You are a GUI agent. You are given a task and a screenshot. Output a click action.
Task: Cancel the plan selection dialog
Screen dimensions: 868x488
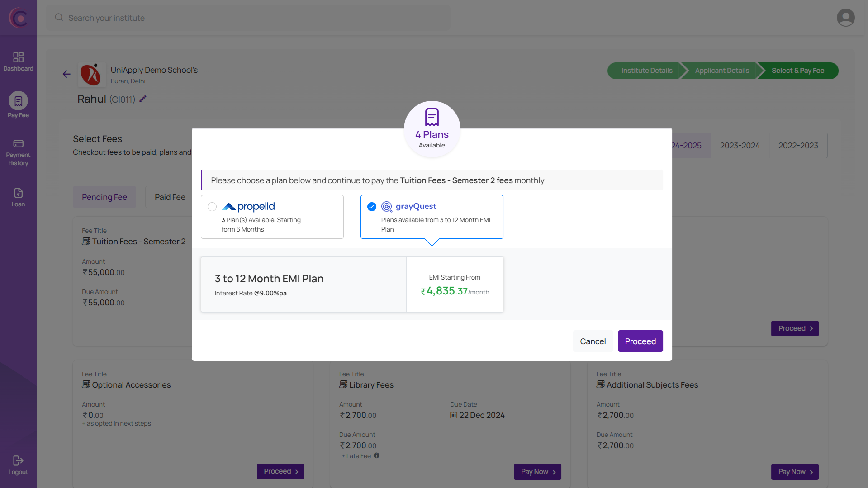pos(593,341)
